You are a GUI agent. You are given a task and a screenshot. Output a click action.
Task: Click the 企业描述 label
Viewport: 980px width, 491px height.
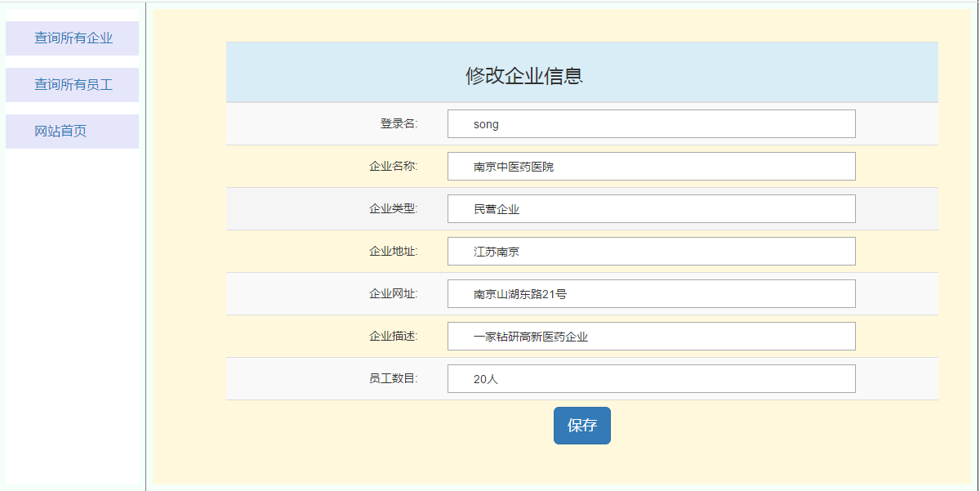(x=393, y=337)
